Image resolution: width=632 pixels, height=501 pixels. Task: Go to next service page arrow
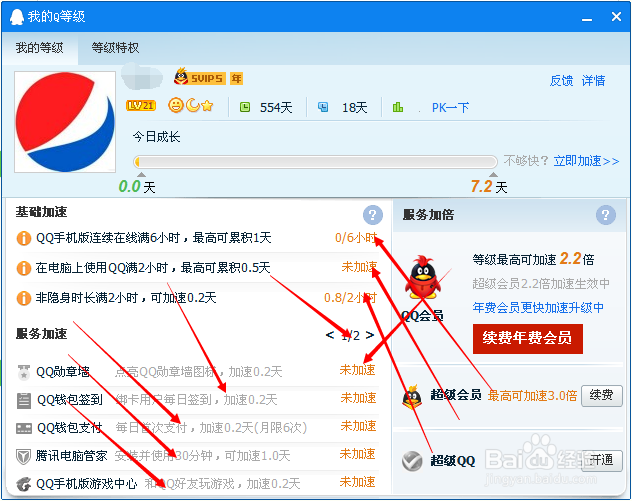click(370, 335)
